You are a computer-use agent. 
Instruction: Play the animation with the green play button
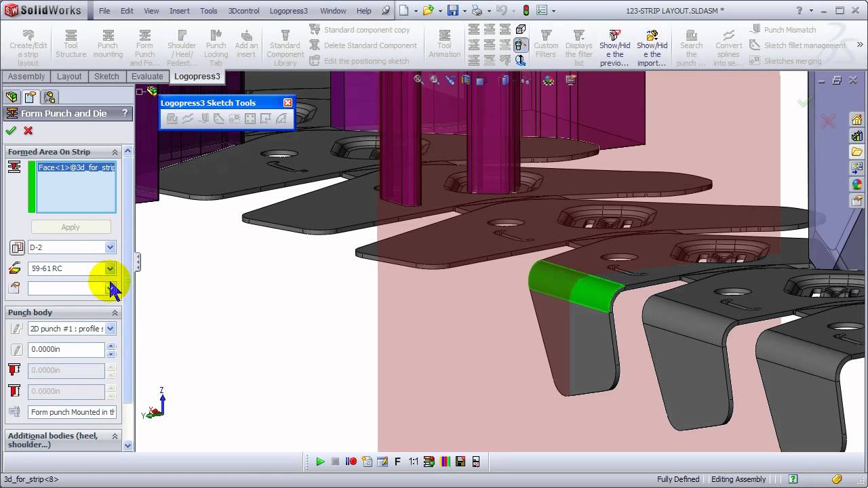click(320, 462)
